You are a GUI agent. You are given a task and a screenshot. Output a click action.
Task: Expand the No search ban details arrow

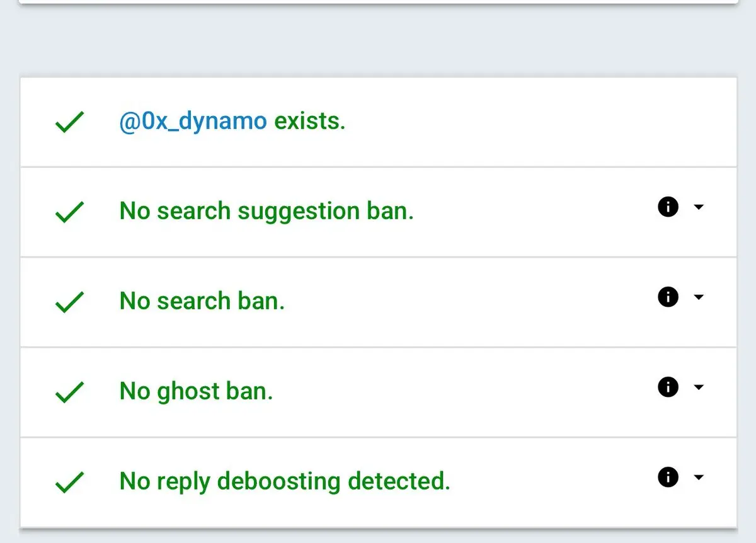point(698,297)
